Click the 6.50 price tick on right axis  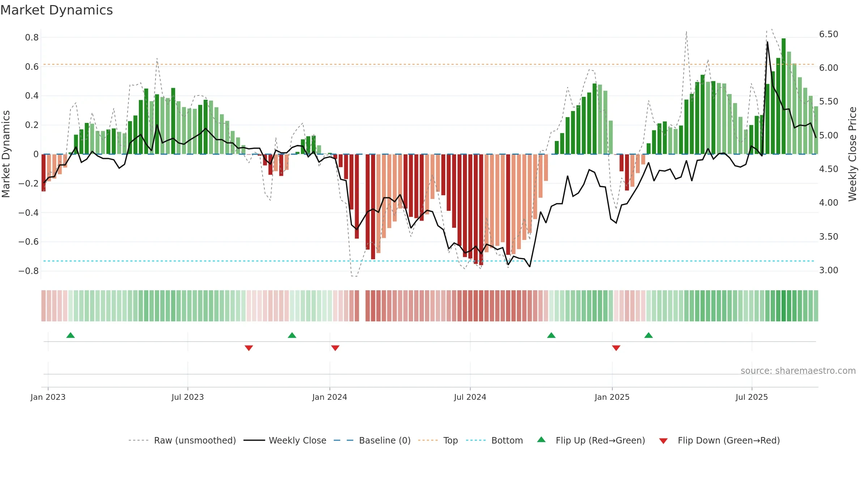coord(829,34)
